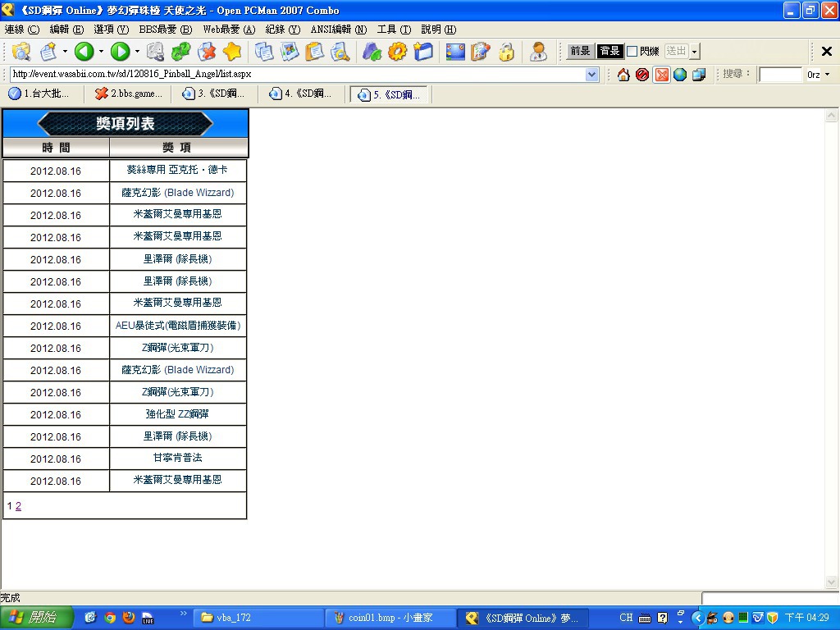Go forward with the green right arrow
The height and width of the screenshot is (630, 840).
click(x=120, y=52)
